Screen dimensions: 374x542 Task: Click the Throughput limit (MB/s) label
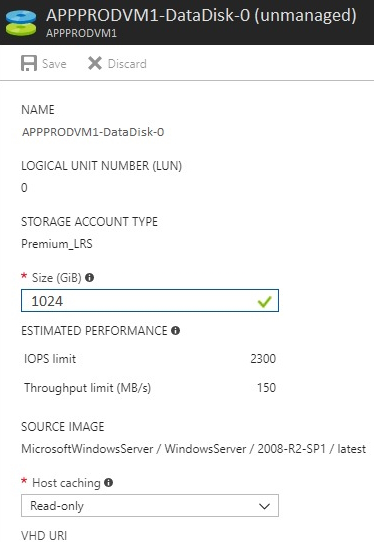pyautogui.click(x=87, y=388)
